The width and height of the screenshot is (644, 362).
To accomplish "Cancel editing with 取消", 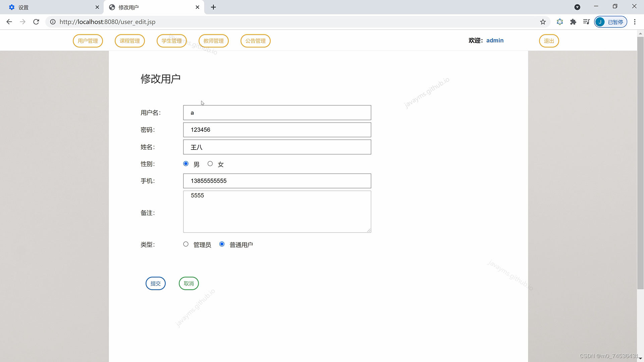I will (x=189, y=284).
